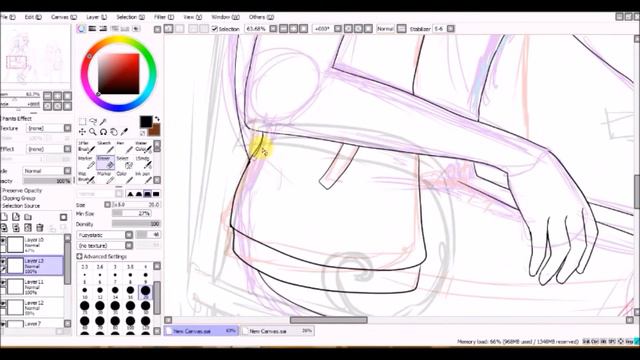
Task: Select the zoom magnifier tool
Action: [x=93, y=132]
